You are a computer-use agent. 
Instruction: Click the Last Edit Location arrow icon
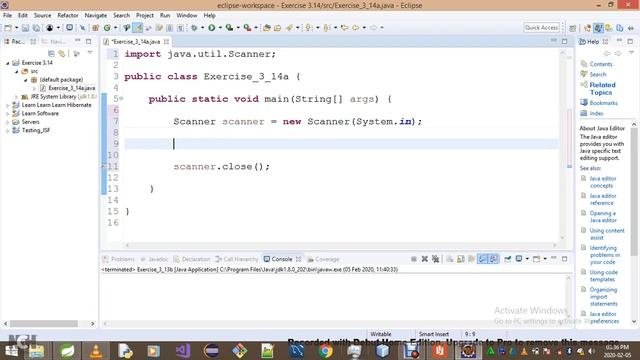click(x=344, y=28)
